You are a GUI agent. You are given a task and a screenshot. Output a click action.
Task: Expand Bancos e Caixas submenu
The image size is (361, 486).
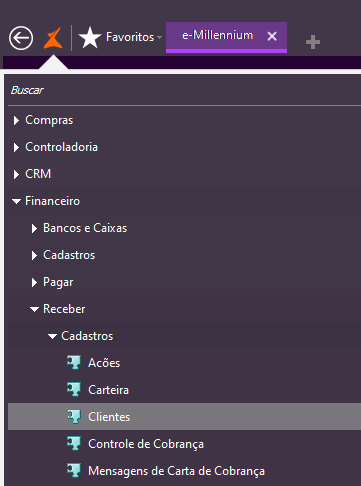[34, 228]
